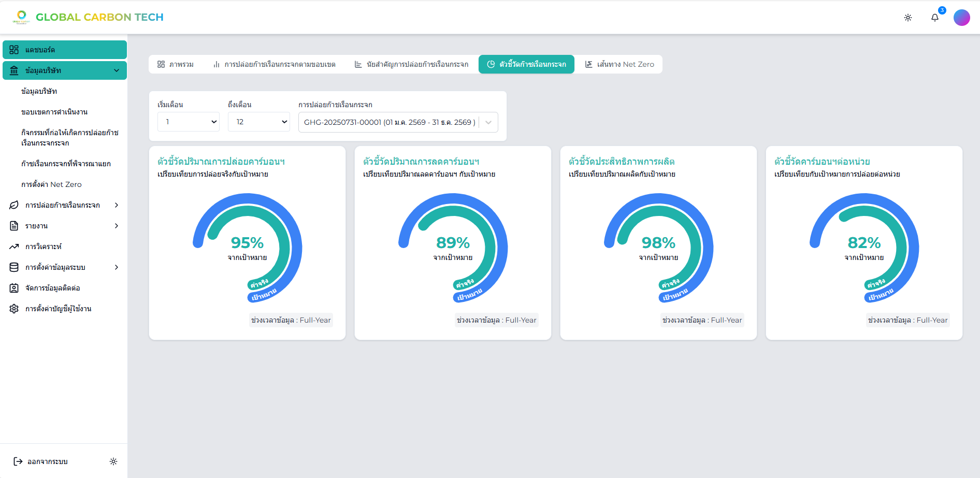
Task: Toggle the theme sun icon in header
Action: click(907, 18)
